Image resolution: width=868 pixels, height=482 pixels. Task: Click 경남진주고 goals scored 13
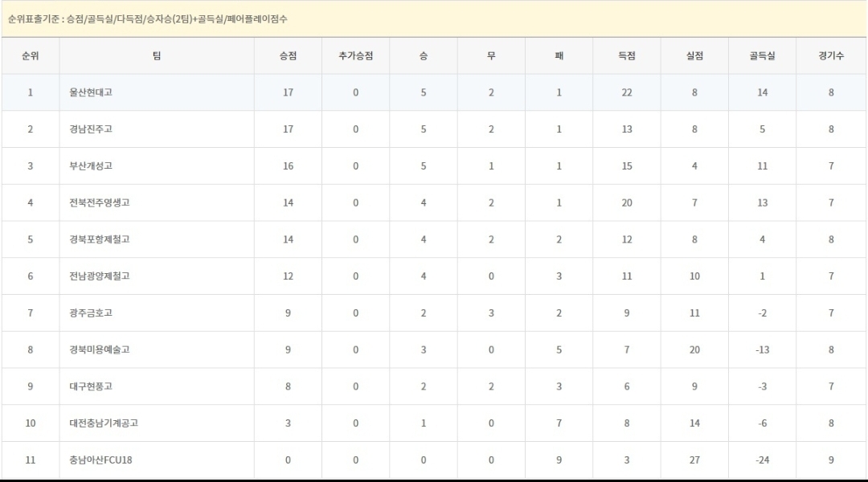(x=627, y=129)
